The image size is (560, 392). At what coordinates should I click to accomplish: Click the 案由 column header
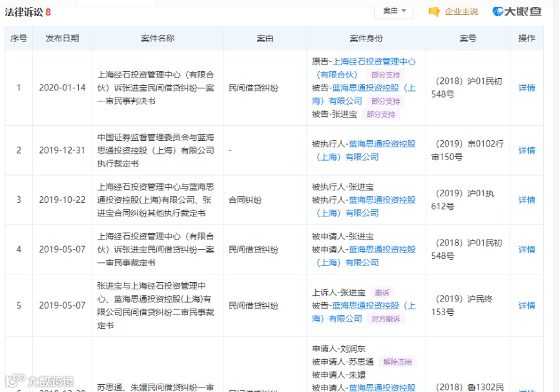click(x=265, y=38)
